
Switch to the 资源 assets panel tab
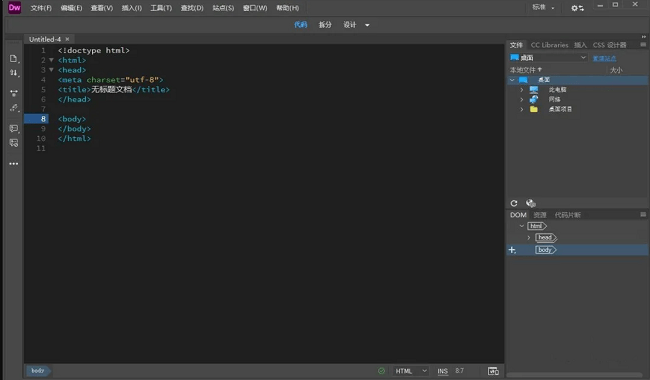(540, 215)
